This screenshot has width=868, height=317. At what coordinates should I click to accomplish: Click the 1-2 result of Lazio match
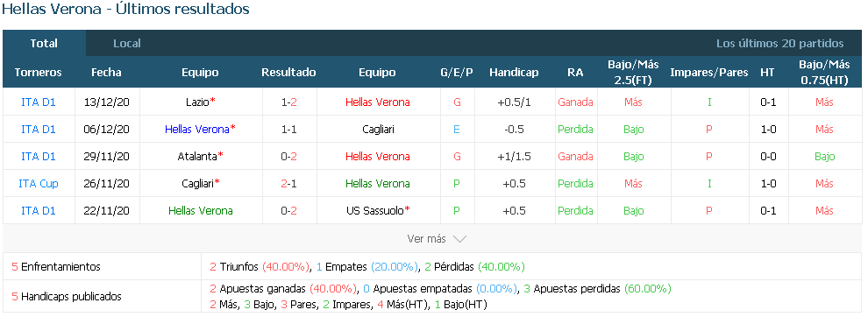pyautogui.click(x=289, y=102)
